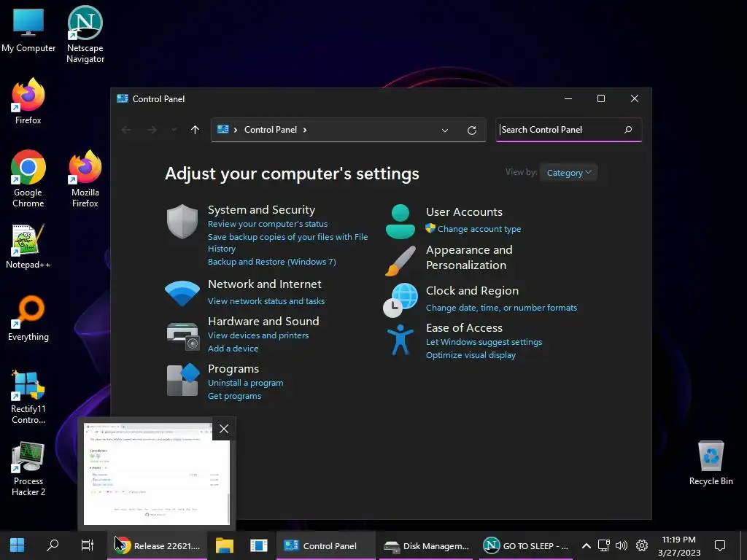The image size is (747, 560).
Task: Open the Netscape Navigator desktop shortcut
Action: (x=85, y=34)
